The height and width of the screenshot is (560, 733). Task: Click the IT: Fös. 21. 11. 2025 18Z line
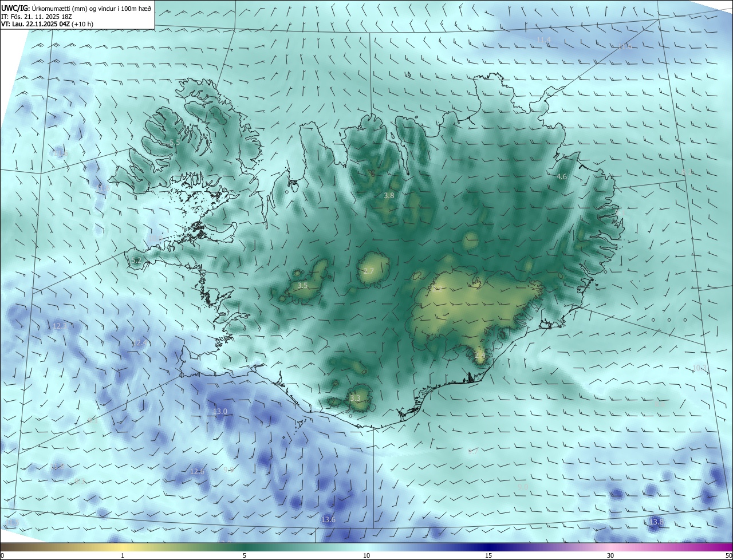click(36, 17)
